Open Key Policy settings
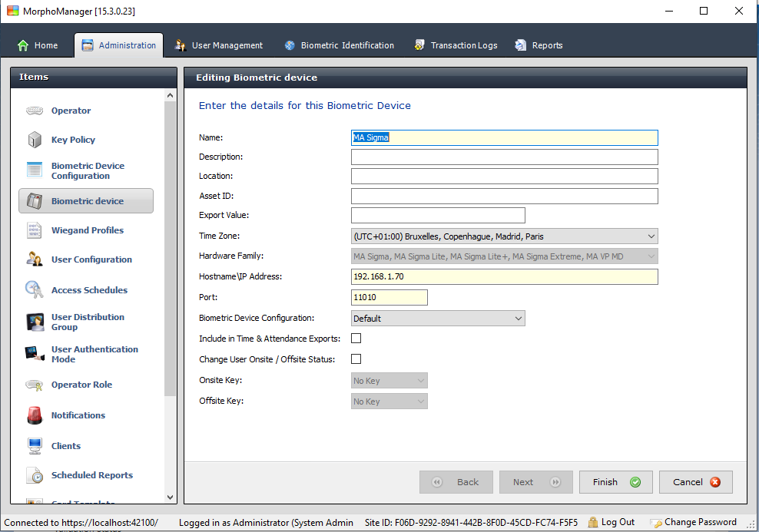759x532 pixels. [73, 140]
